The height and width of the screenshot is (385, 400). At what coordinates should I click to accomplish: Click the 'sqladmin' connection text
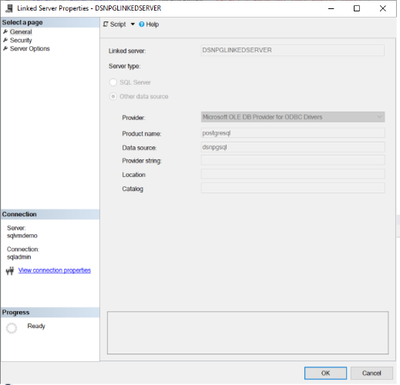tap(19, 257)
